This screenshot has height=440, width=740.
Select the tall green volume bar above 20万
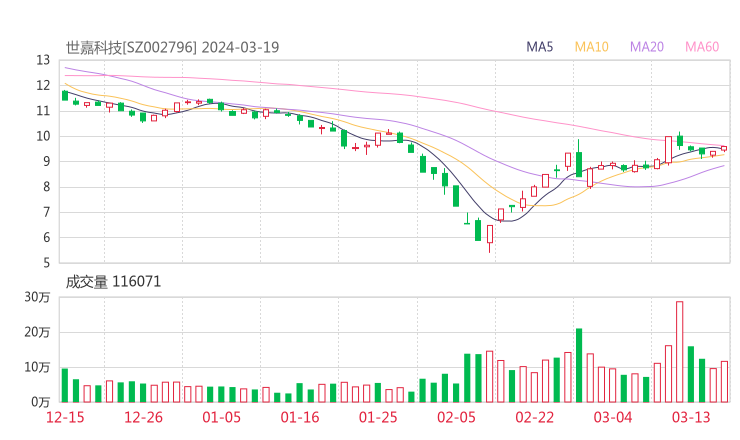tap(579, 365)
